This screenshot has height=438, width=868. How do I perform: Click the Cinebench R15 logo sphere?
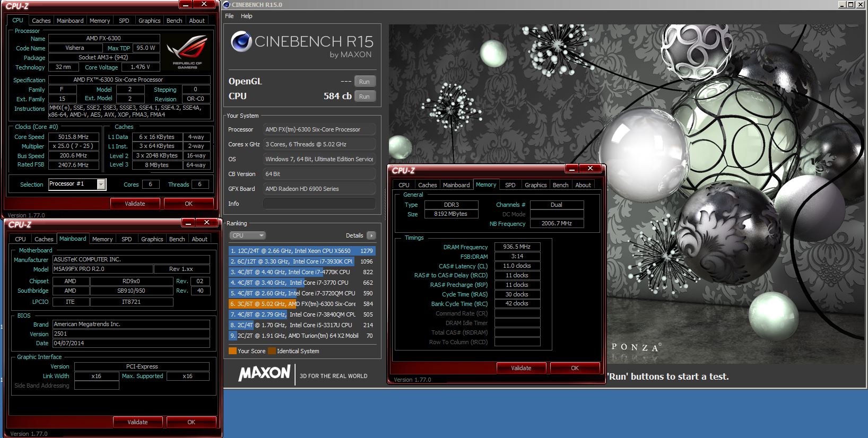click(x=241, y=41)
